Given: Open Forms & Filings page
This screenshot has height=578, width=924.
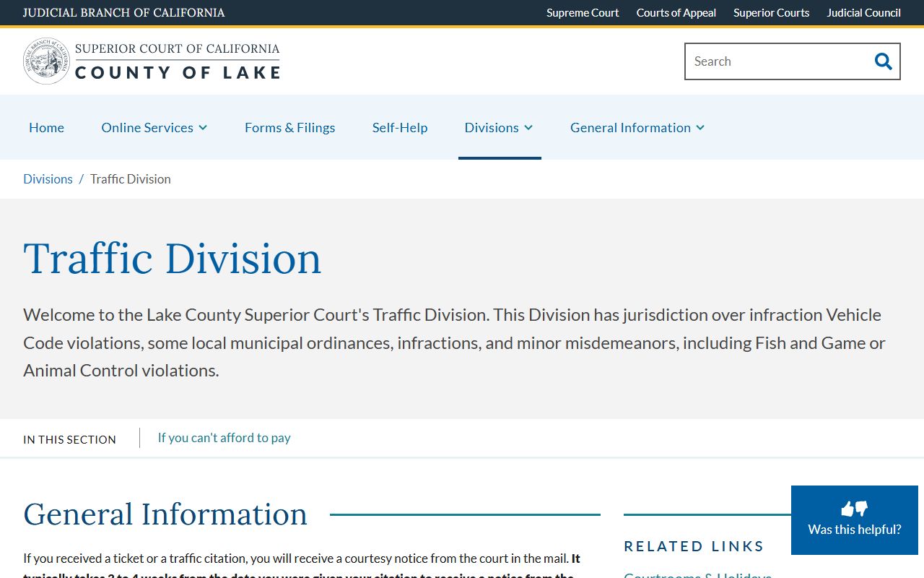Looking at the screenshot, I should (290, 127).
